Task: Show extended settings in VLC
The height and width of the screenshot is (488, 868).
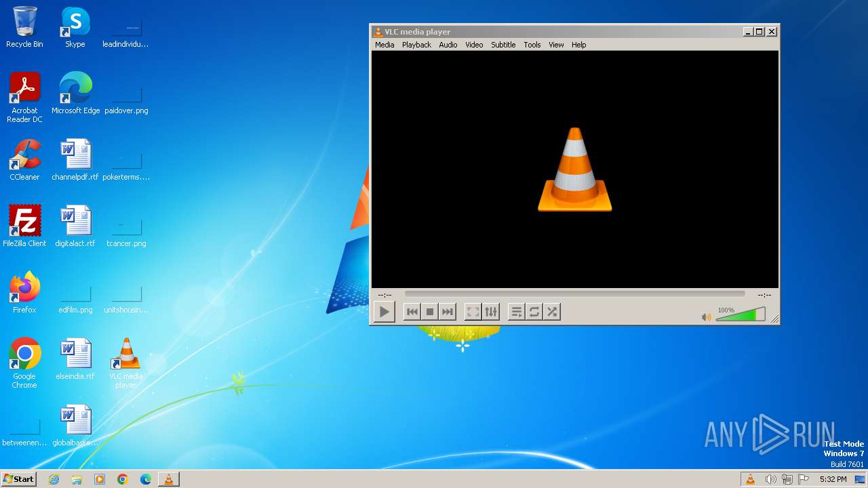Action: pyautogui.click(x=491, y=312)
